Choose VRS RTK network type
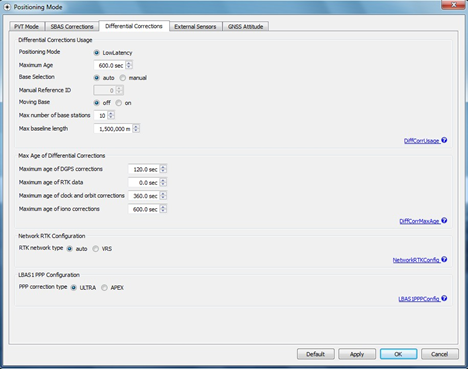469x371 pixels. click(96, 249)
